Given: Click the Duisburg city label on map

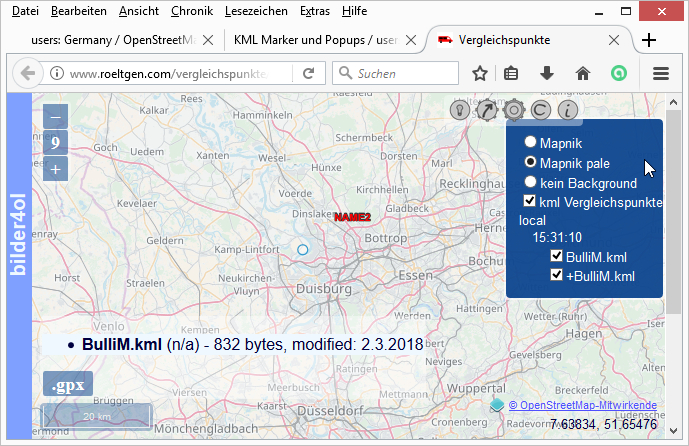Looking at the screenshot, I should (324, 289).
